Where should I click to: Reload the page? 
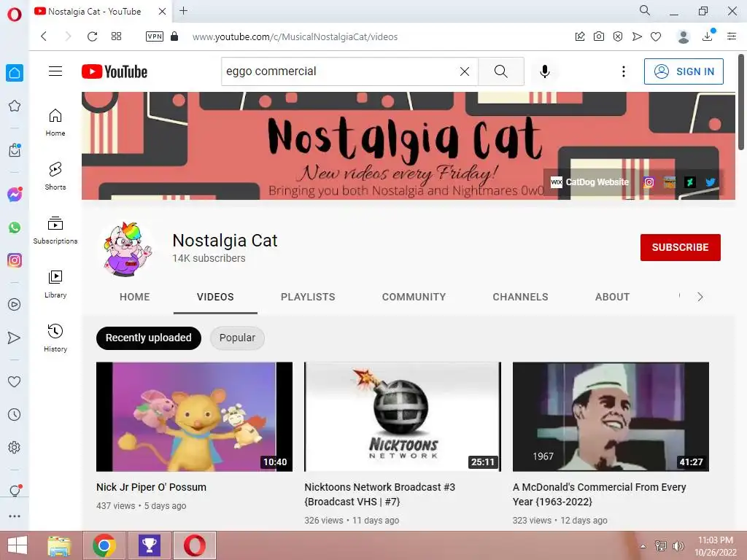point(92,36)
